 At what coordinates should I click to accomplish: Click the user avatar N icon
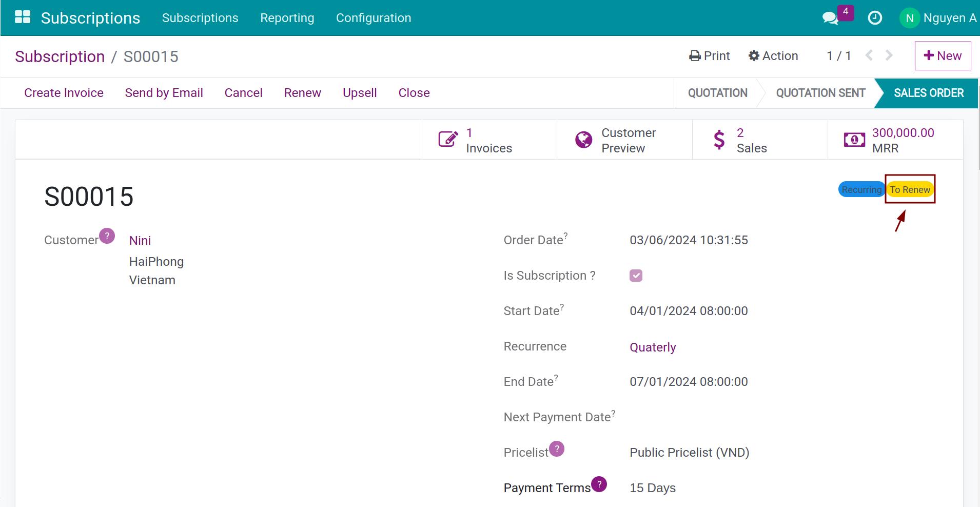(910, 18)
